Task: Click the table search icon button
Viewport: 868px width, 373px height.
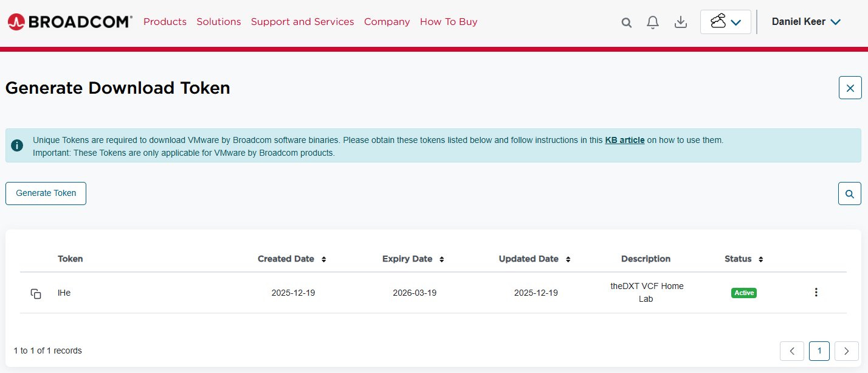Action: [849, 194]
